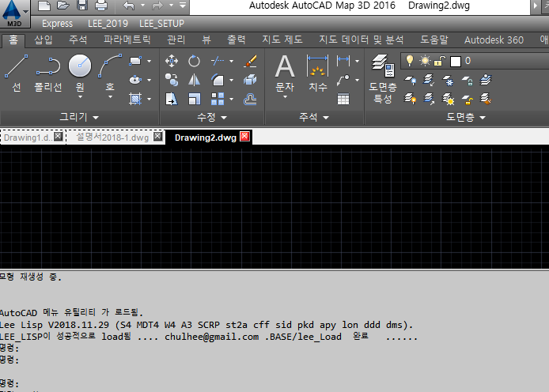Switch to the 뷰 ribbon tab
Viewport: 549px width, 392px height.
(206, 40)
